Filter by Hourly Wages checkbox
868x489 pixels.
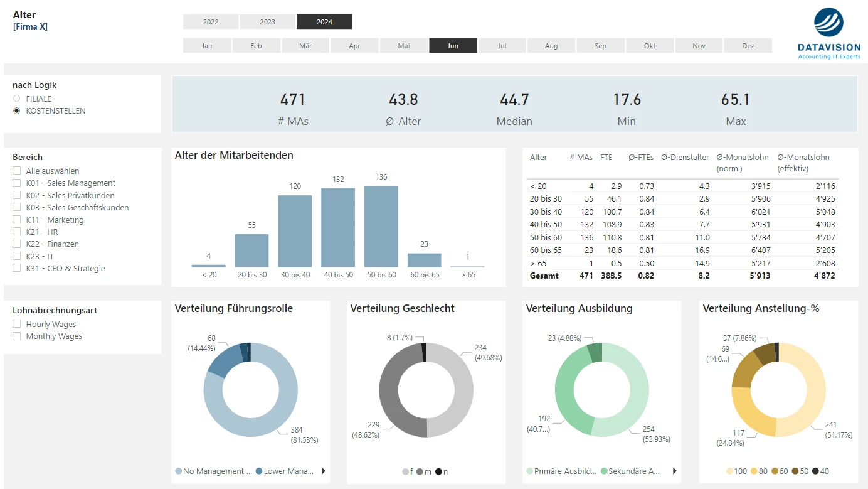[x=17, y=324]
